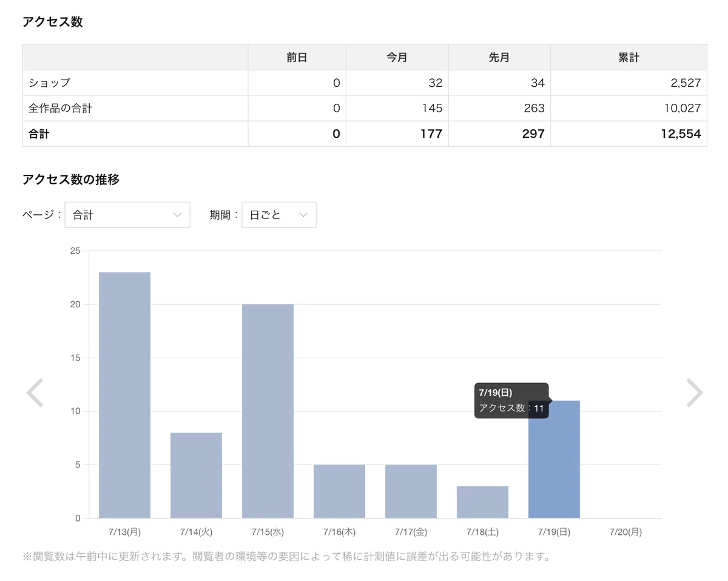
Task: Click the 先月 column header
Action: [x=499, y=58]
